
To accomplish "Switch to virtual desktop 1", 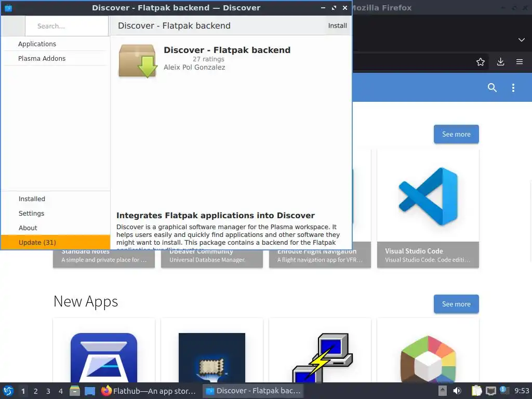I will tap(23, 391).
